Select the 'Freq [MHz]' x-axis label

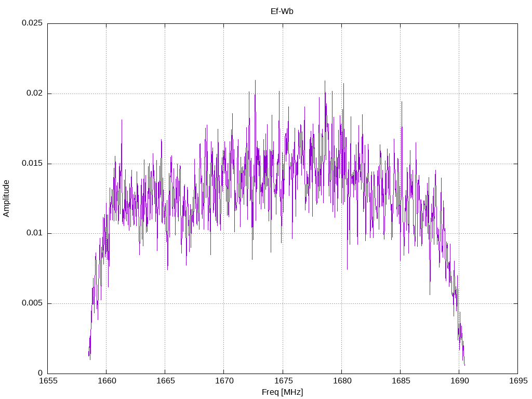(x=282, y=392)
